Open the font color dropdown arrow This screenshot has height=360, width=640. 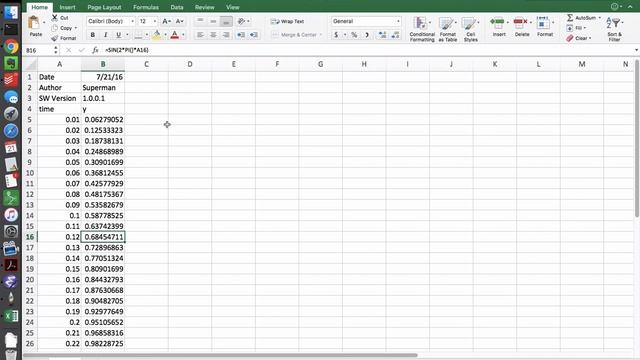coord(183,36)
